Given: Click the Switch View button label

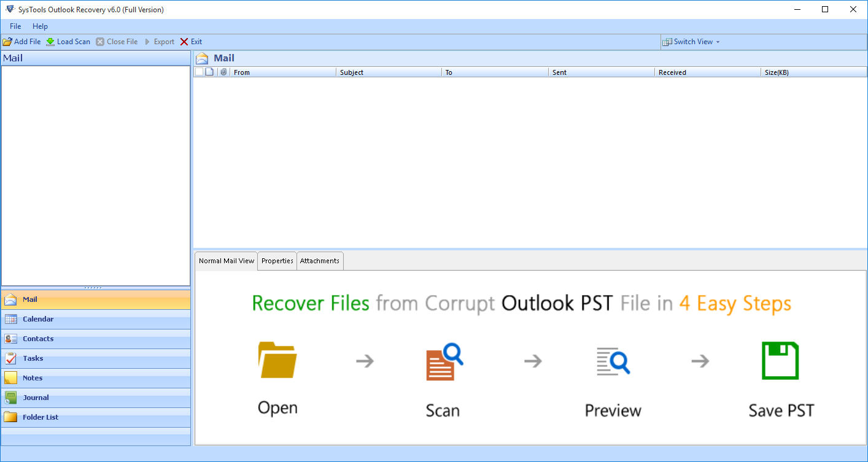Looking at the screenshot, I should point(693,42).
